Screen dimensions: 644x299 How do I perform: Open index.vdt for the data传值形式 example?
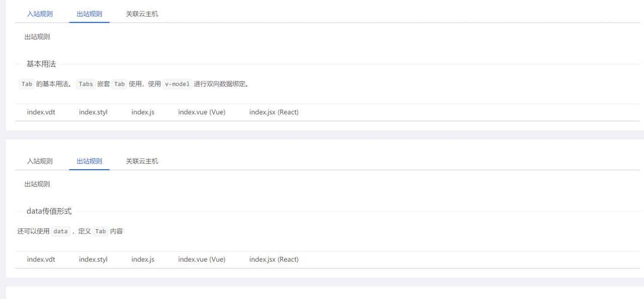coord(41,259)
